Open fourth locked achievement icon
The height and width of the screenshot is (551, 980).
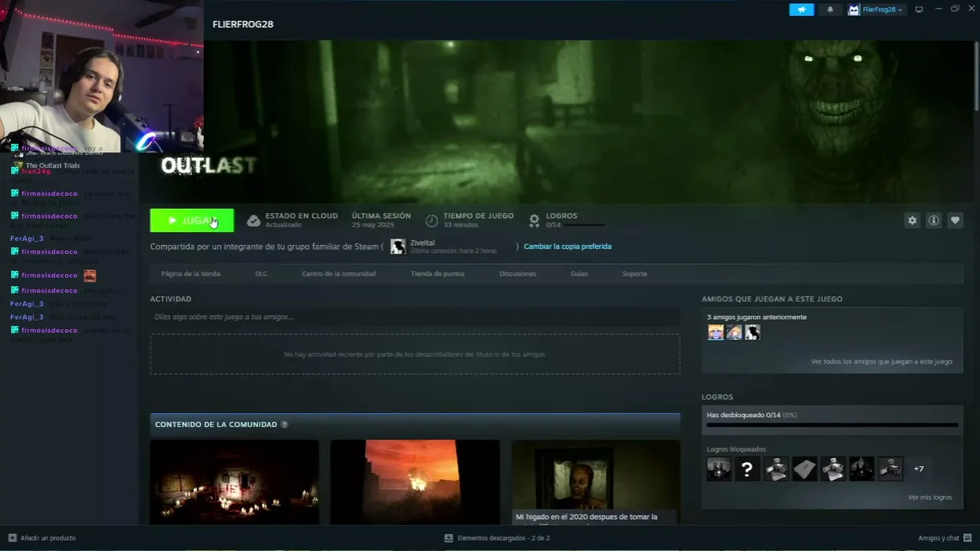[805, 469]
